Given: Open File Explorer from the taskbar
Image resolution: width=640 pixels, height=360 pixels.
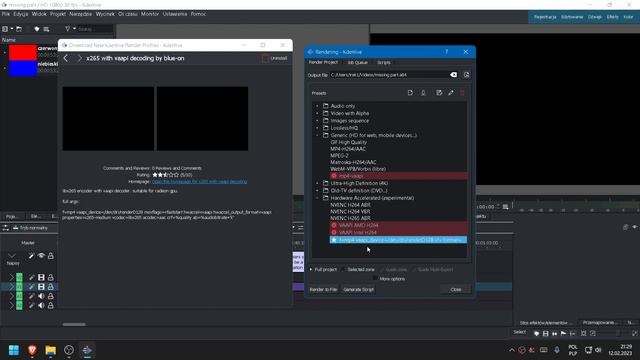Looking at the screenshot, I should pyautogui.click(x=51, y=350).
